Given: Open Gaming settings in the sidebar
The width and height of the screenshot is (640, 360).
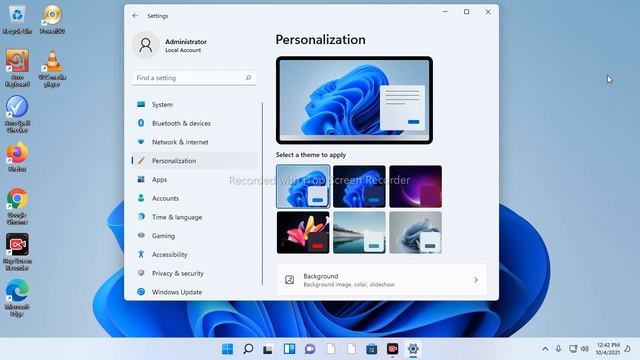Looking at the screenshot, I should coord(194,236).
